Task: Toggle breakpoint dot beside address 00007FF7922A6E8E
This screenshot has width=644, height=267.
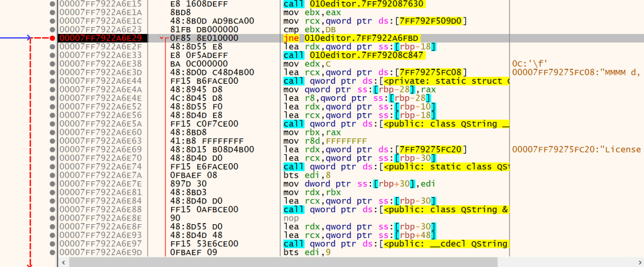Action: (52, 218)
